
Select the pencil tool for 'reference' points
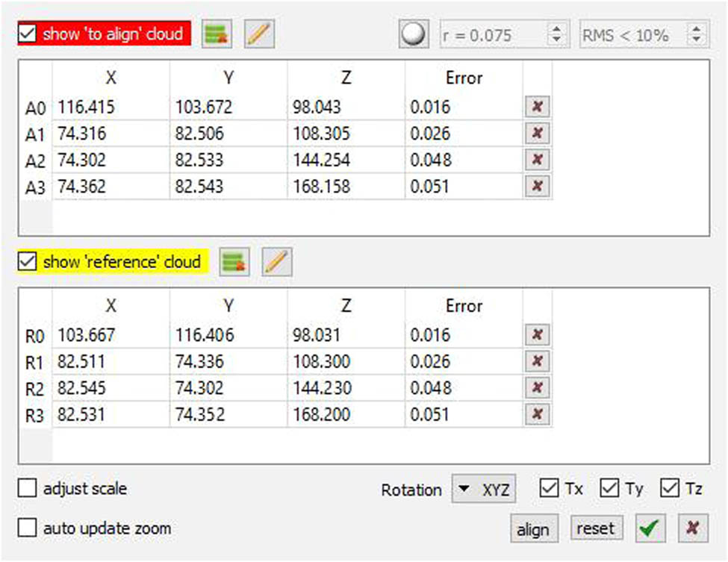tap(276, 261)
